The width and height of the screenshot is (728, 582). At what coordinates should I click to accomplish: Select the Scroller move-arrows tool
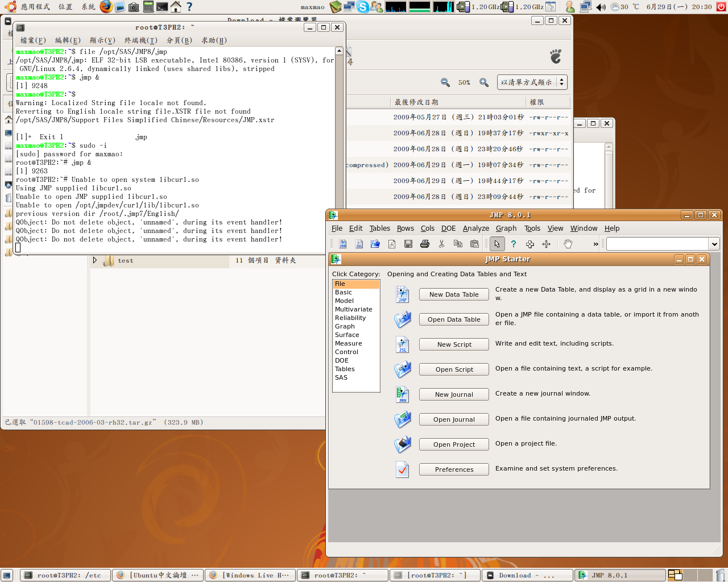click(x=547, y=244)
